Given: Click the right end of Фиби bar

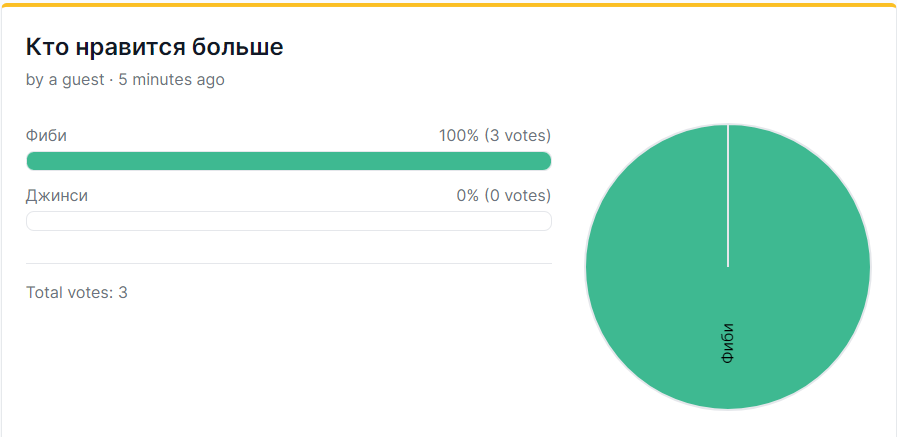Looking at the screenshot, I should click(545, 161).
